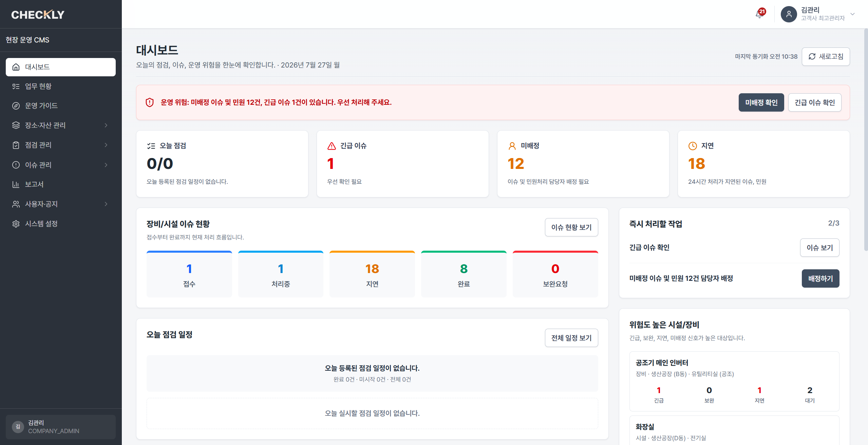
Task: Click the page vertical scrollbar
Action: tap(866, 140)
